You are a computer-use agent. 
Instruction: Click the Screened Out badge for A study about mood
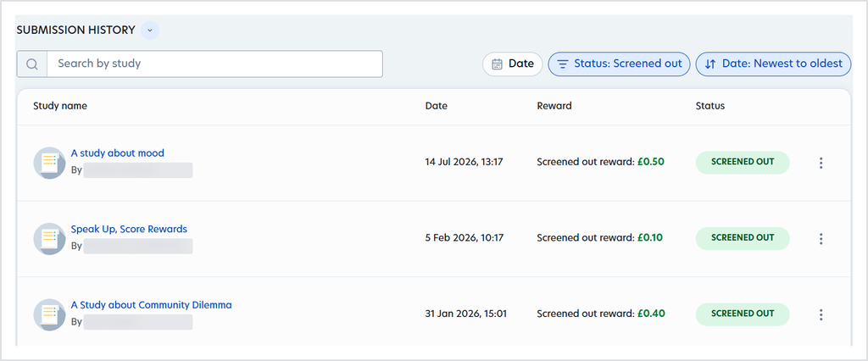(743, 162)
